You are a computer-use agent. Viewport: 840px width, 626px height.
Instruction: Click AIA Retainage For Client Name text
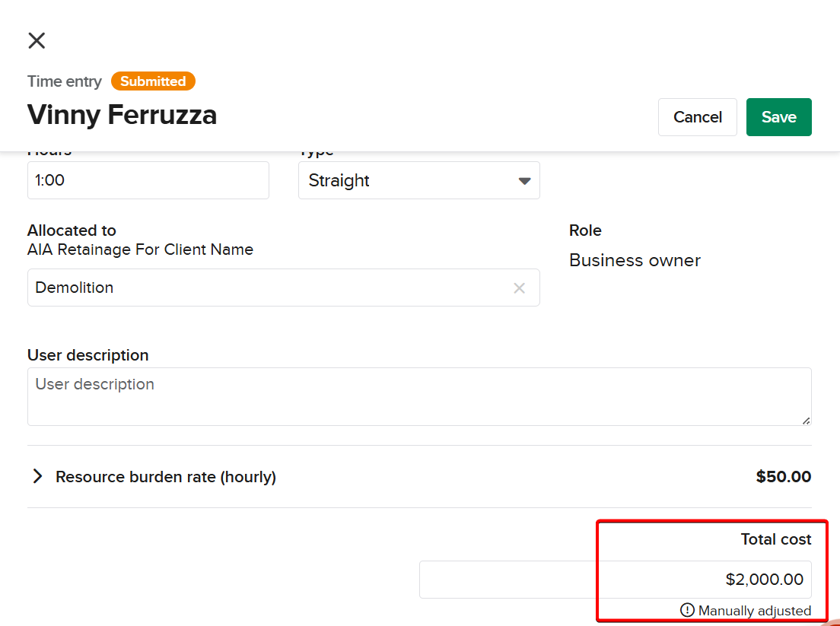click(140, 249)
